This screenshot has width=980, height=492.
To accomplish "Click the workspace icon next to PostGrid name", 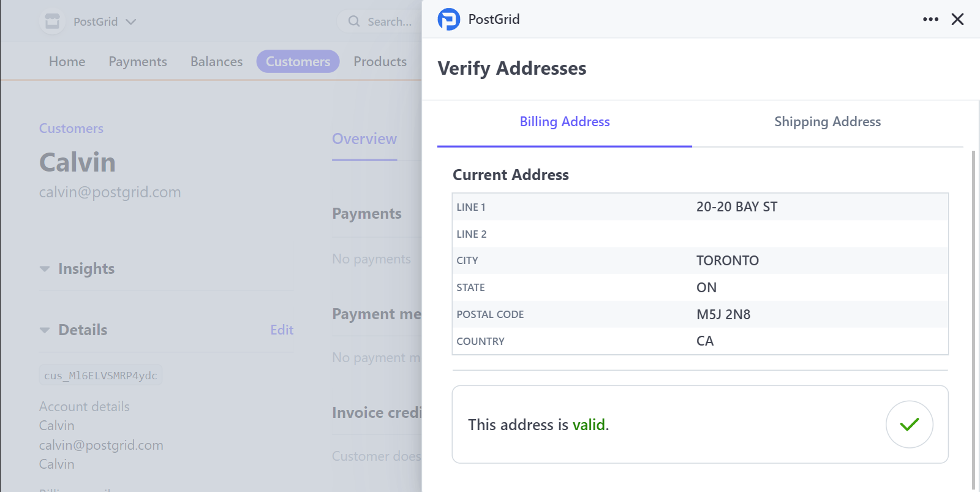I will (52, 21).
